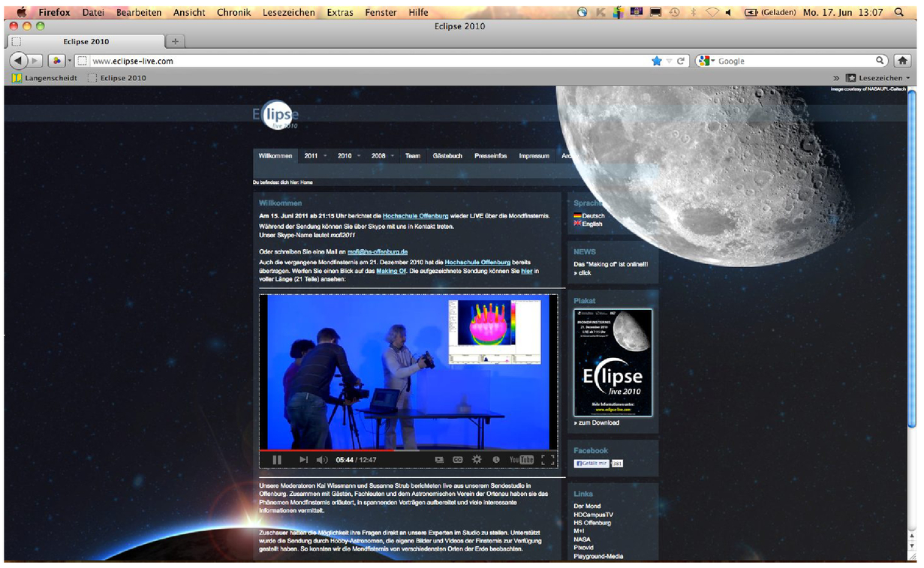
Task: Click the Eclipse live 2010 site logo
Action: 277,116
